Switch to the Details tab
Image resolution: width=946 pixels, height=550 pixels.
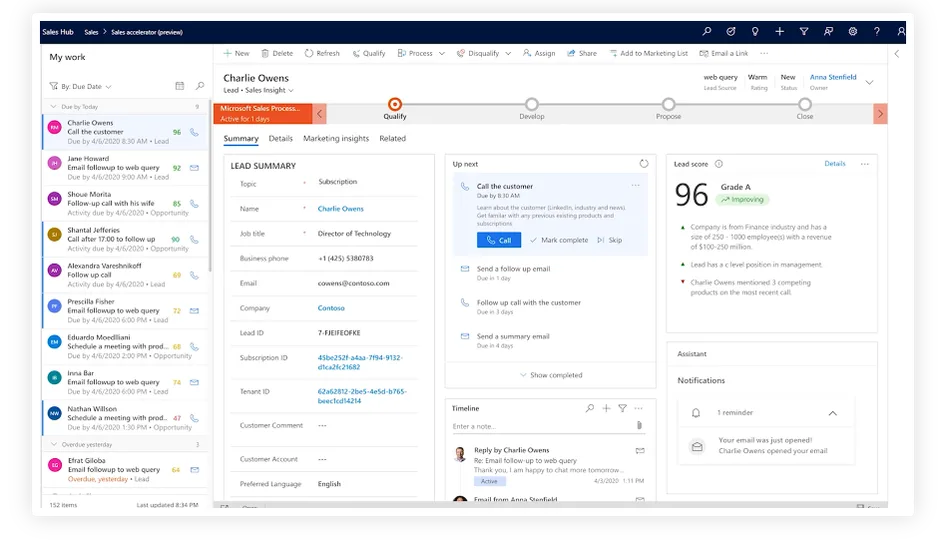click(x=281, y=138)
